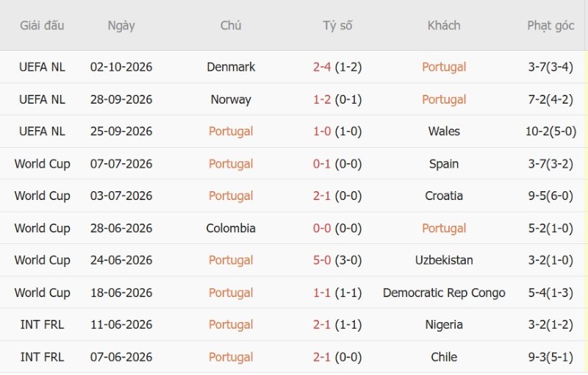Click the Denmark team name
Screen dimensions: 588x375
231,67
